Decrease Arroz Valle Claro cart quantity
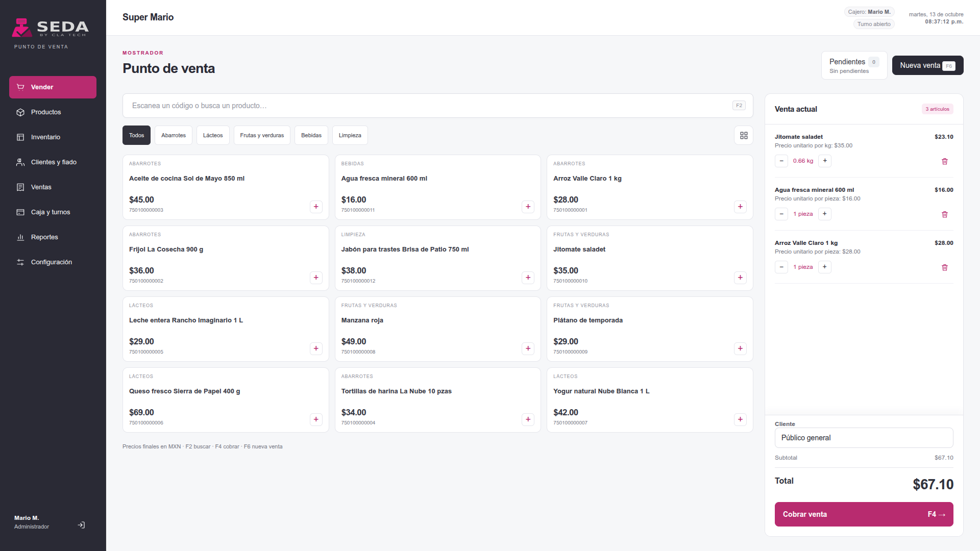 coord(781,267)
